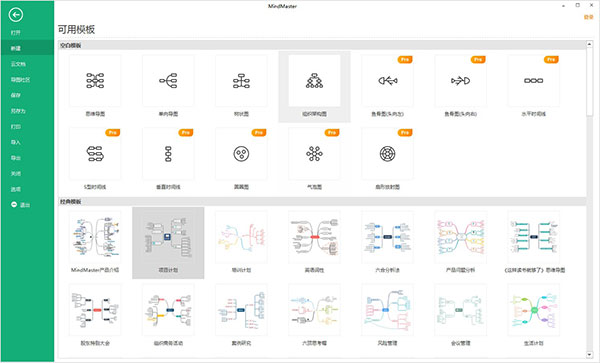Select the 圆圈图 circle map template

(241, 154)
